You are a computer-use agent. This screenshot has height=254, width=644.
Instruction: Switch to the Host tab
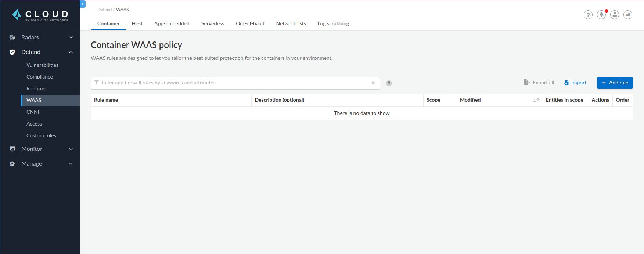137,23
